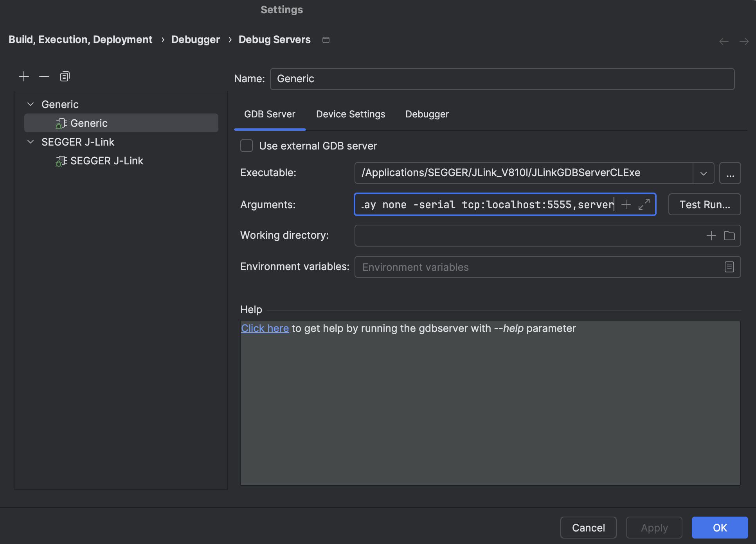Screen dimensions: 756x544
Task: Add a new debug server configuration
Action: pos(23,76)
